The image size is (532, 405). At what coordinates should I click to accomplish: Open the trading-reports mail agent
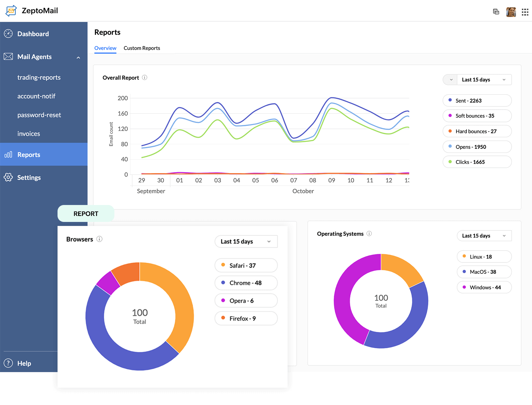[39, 77]
